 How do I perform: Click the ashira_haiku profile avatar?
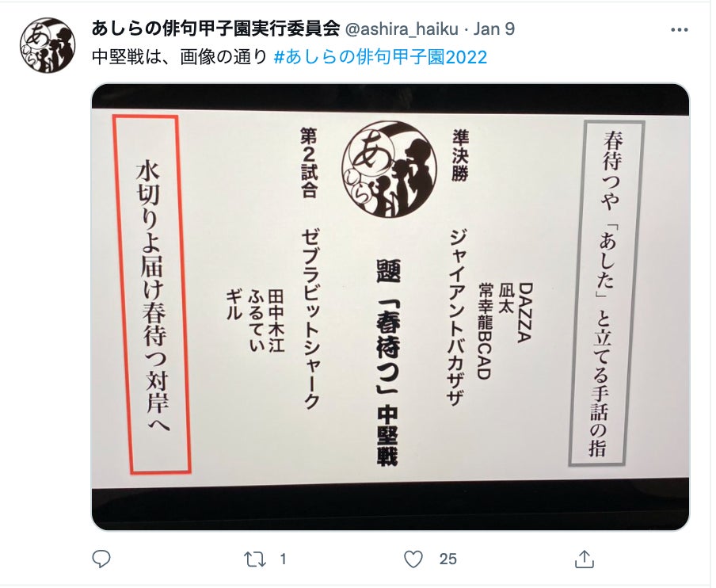pos(48,45)
